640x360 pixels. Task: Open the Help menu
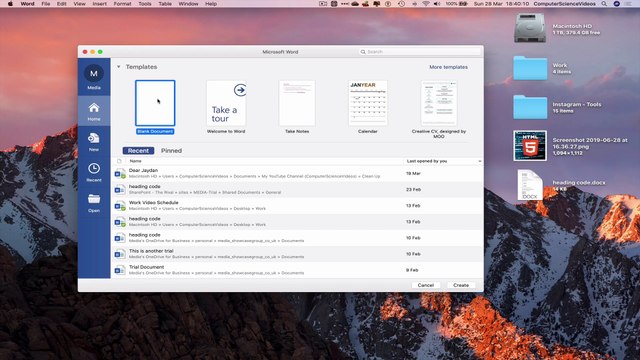click(x=211, y=4)
